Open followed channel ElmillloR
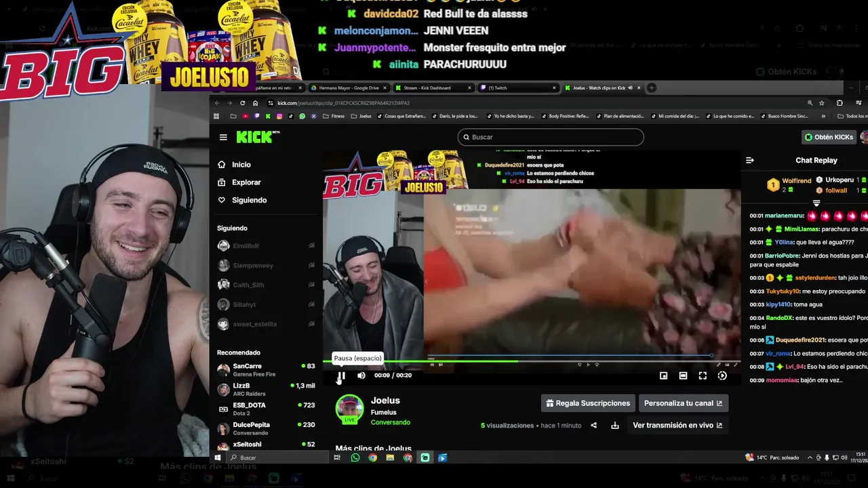 266,246
